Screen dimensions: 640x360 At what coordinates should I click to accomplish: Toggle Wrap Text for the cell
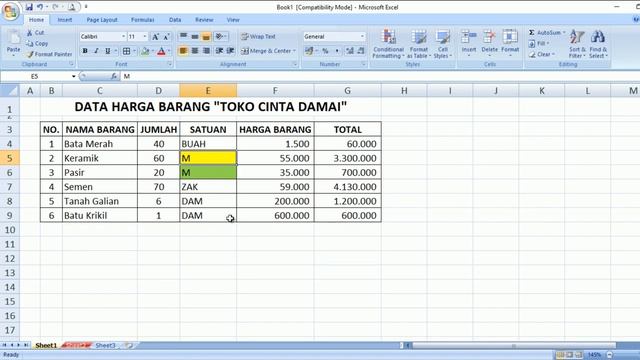click(258, 36)
